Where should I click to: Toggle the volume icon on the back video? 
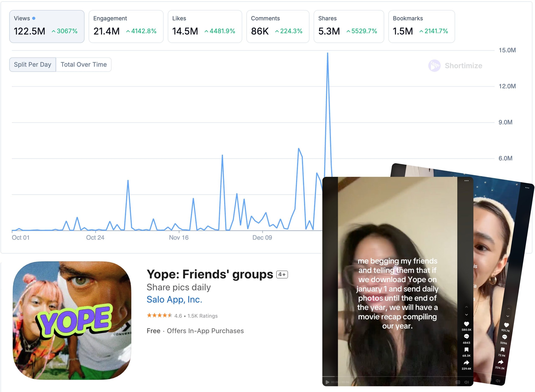pos(498,381)
